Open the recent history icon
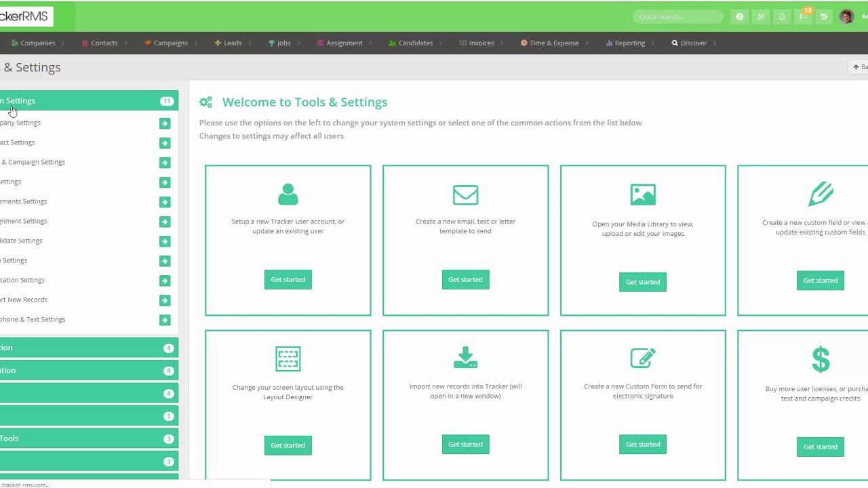 click(x=824, y=17)
